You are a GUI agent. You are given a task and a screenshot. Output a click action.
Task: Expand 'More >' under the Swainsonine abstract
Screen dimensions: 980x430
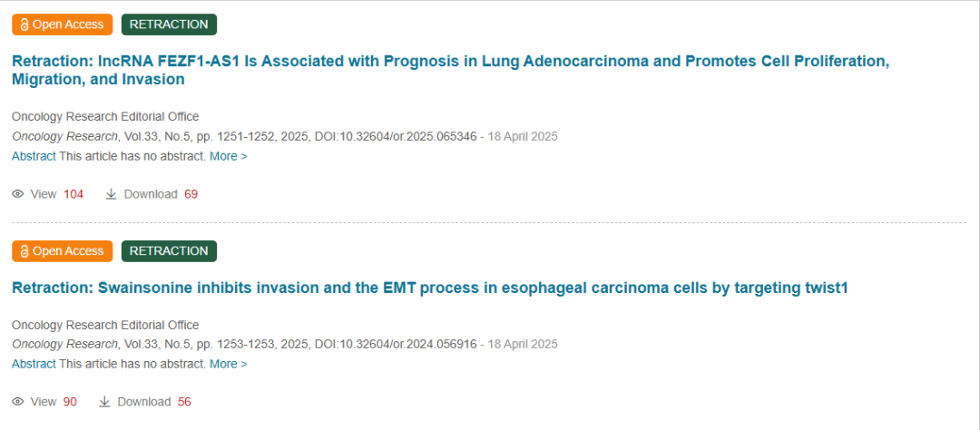coord(228,364)
